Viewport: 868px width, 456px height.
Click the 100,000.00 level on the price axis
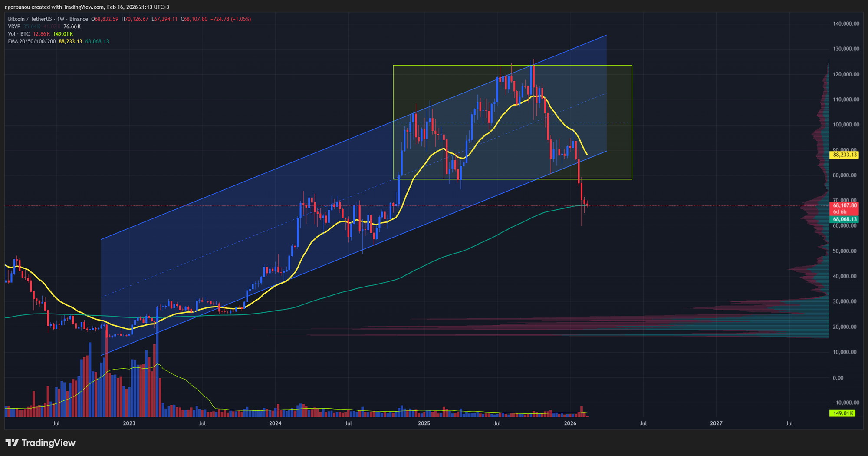(845, 125)
